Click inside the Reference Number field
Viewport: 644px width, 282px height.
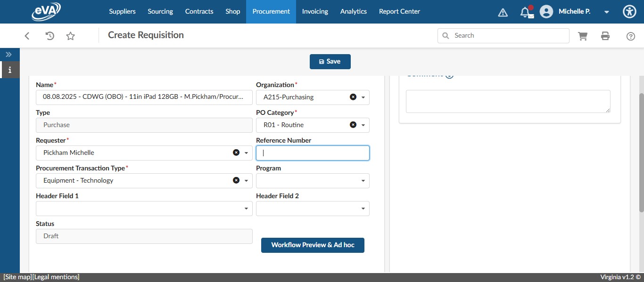(313, 153)
